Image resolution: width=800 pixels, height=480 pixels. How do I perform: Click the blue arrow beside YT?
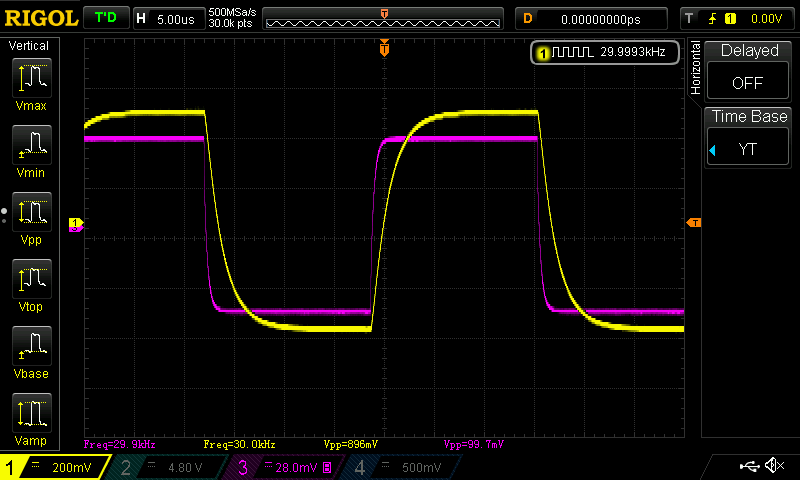(712, 150)
